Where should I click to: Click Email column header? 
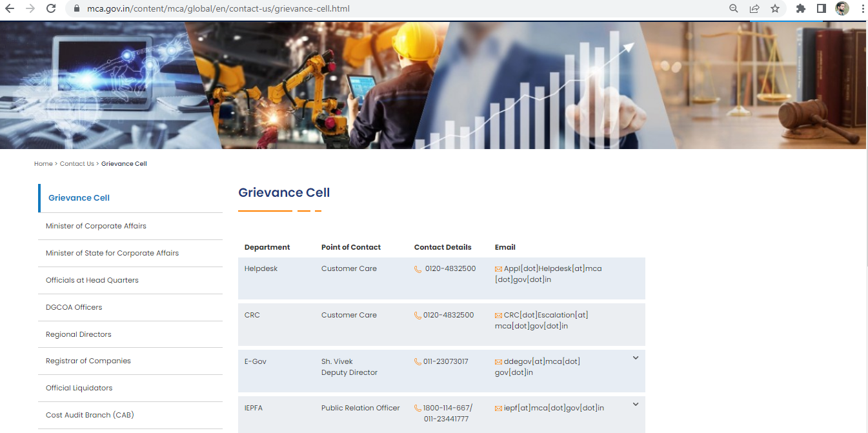click(x=505, y=247)
